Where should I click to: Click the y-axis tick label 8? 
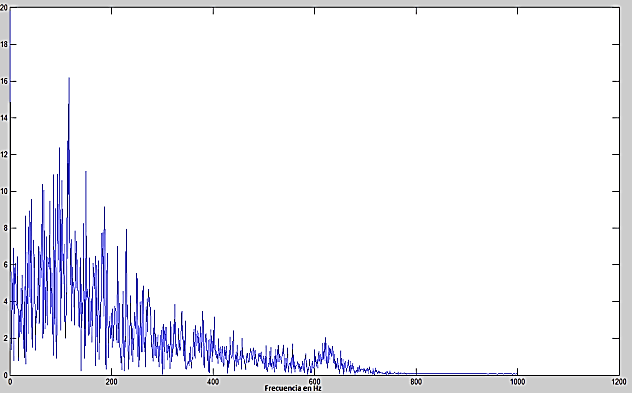tap(5, 228)
